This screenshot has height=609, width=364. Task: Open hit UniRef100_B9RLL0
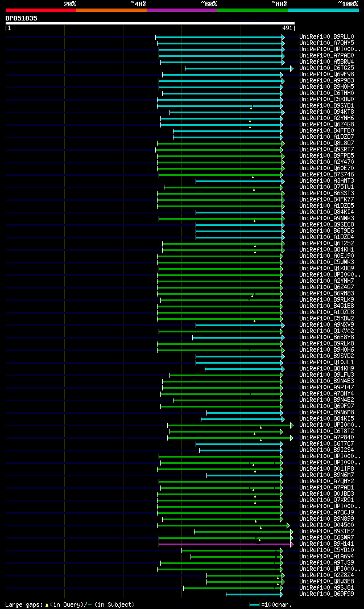click(326, 37)
